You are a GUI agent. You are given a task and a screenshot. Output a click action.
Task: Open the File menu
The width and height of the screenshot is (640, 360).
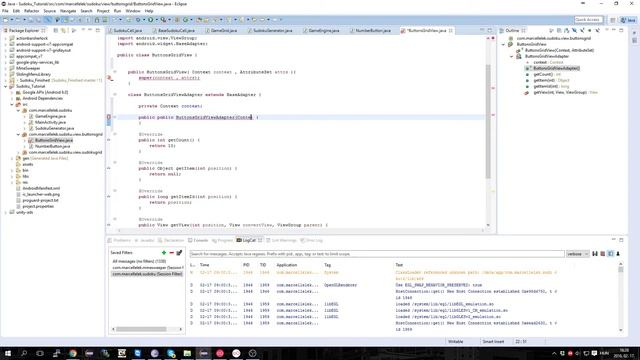[x=5, y=11]
